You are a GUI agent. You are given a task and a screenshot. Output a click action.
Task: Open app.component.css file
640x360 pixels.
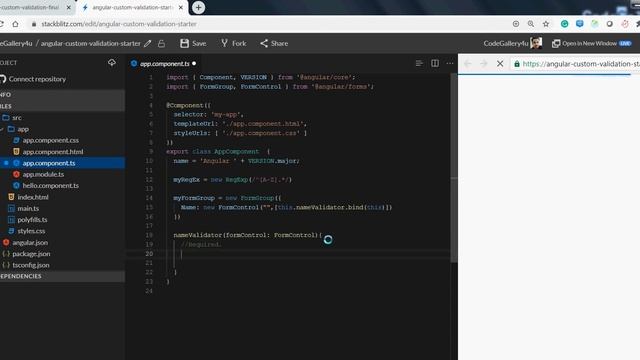coord(51,140)
